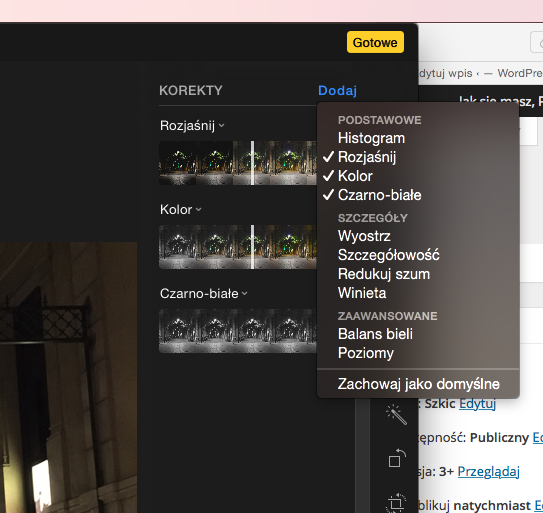Expand the Czarno-białe adjustment chevron
The image size is (543, 513).
pyautogui.click(x=245, y=293)
